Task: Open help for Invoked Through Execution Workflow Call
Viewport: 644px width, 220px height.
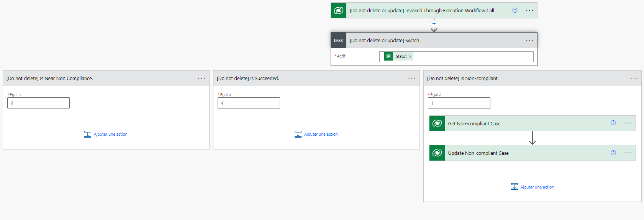Action: click(515, 10)
